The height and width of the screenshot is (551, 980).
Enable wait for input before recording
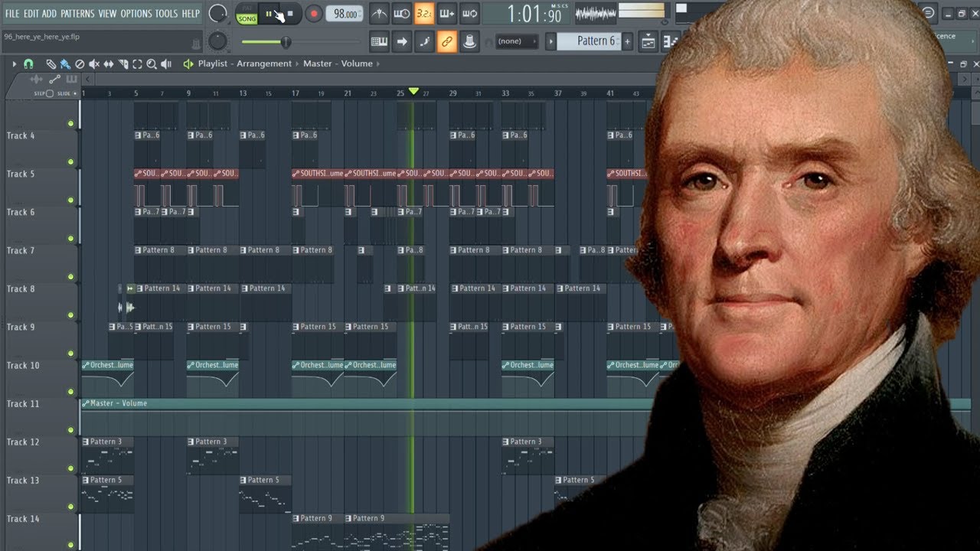point(402,14)
